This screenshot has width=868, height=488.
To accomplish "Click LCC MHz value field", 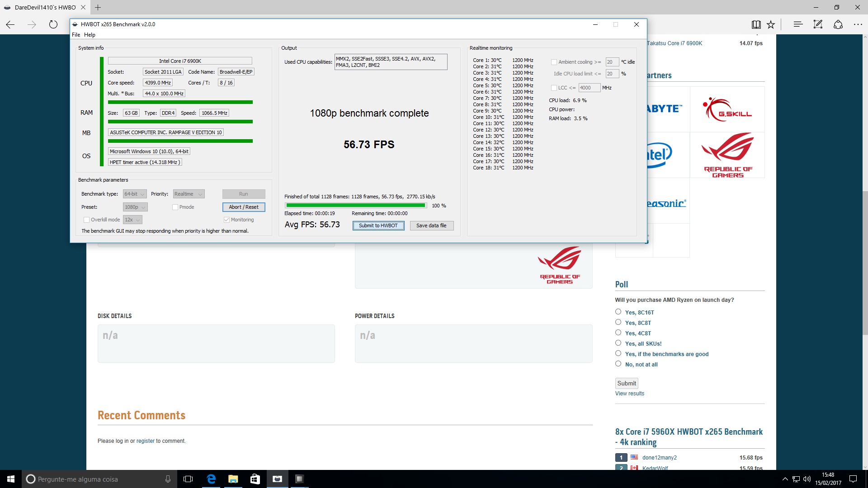I will pyautogui.click(x=590, y=88).
